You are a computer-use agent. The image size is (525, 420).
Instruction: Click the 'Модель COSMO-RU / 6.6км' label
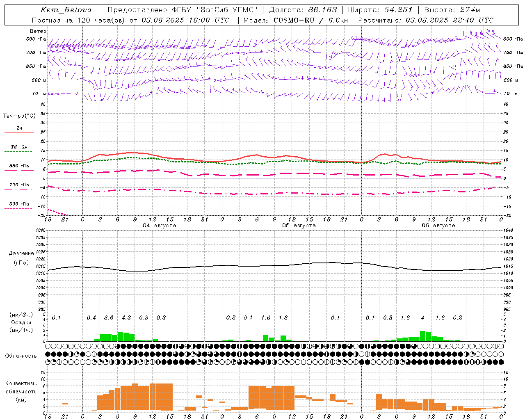pyautogui.click(x=295, y=20)
